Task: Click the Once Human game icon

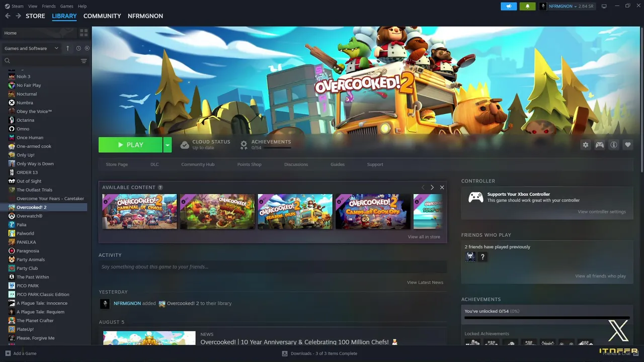Action: click(x=12, y=138)
